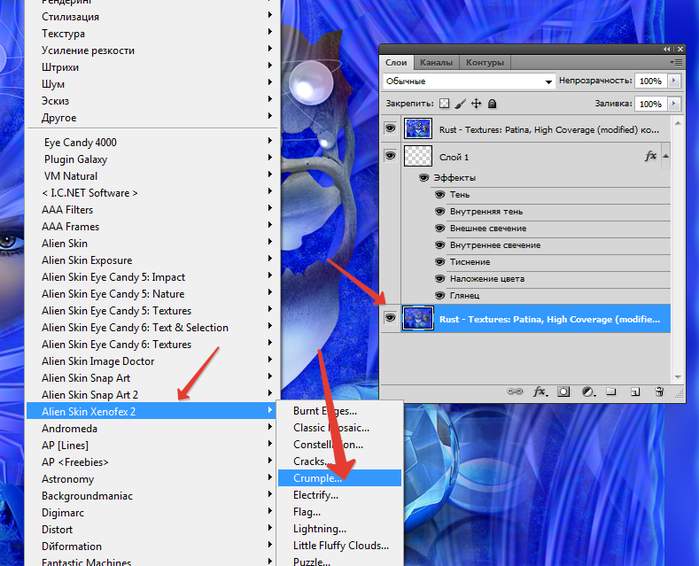Hide the Тень effect
699x566 pixels.
click(440, 195)
